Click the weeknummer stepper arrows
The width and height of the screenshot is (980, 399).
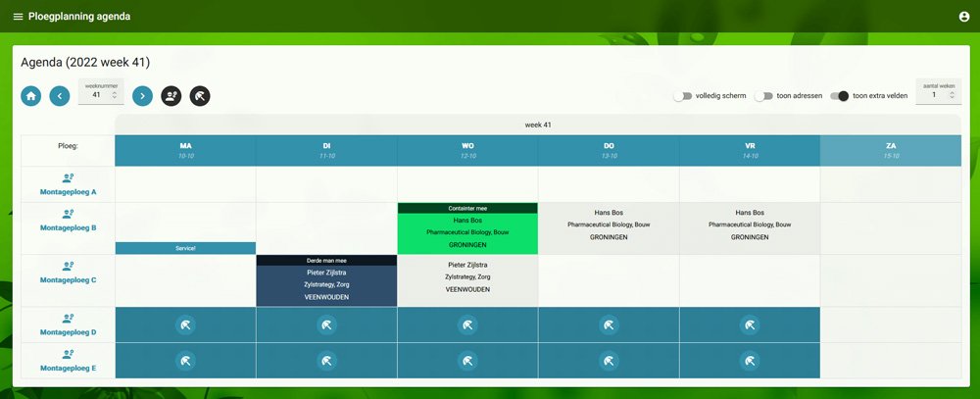coord(115,95)
